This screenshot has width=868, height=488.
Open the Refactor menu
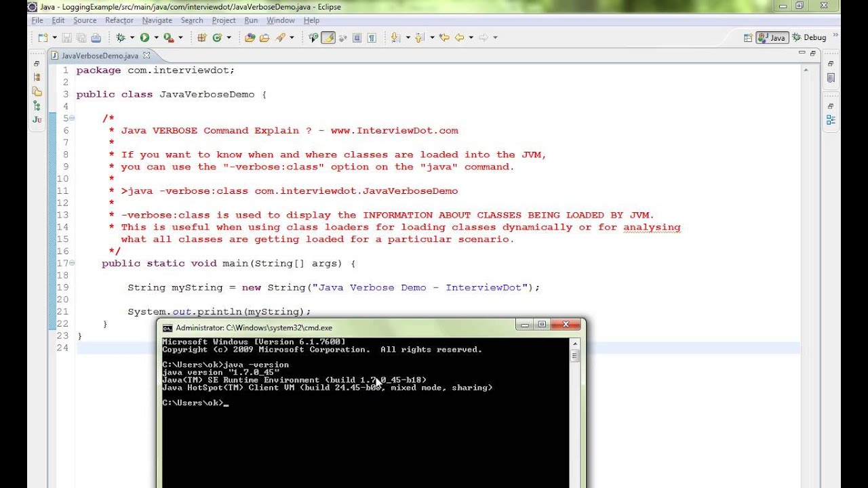click(119, 20)
